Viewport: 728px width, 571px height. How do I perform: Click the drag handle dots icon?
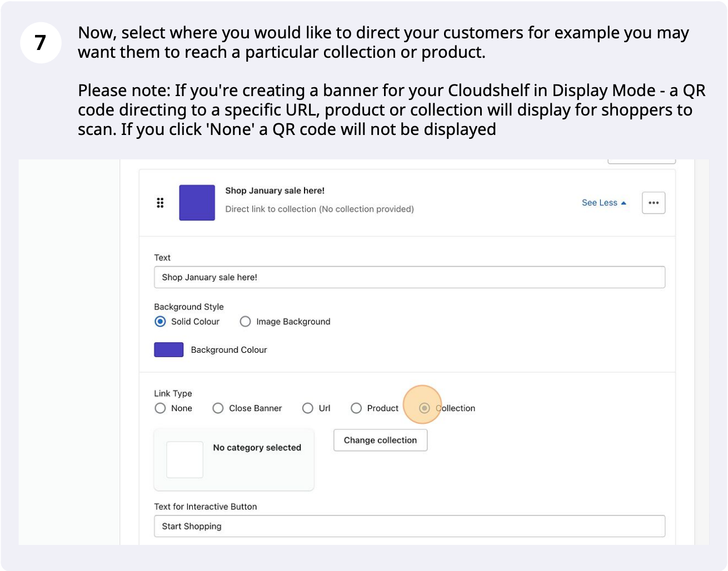point(160,203)
